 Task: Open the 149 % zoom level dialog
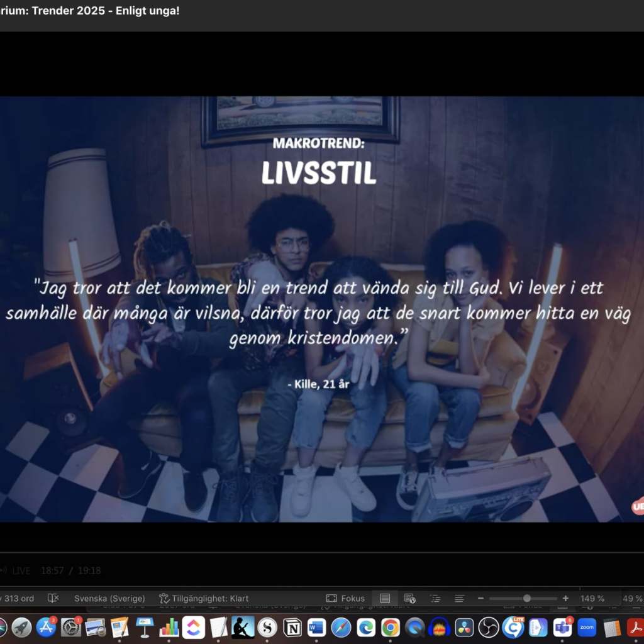tap(592, 598)
